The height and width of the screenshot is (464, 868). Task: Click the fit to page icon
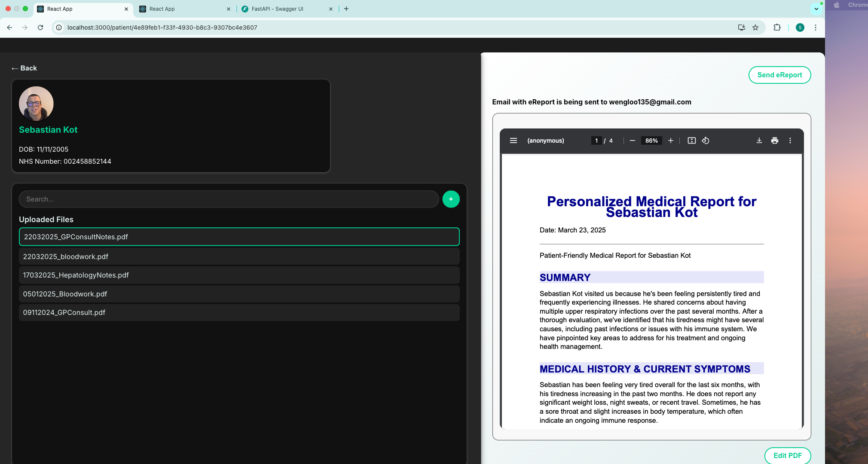tap(691, 140)
